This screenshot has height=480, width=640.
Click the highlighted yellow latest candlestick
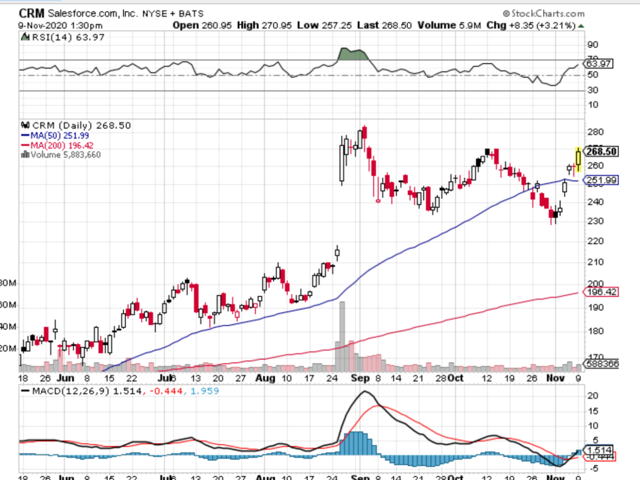tap(578, 159)
